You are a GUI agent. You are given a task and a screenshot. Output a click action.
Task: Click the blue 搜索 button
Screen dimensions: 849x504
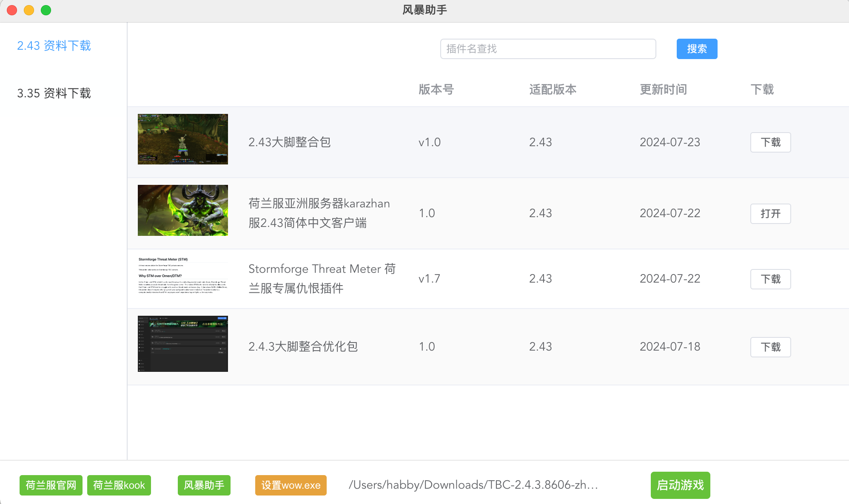pyautogui.click(x=697, y=49)
